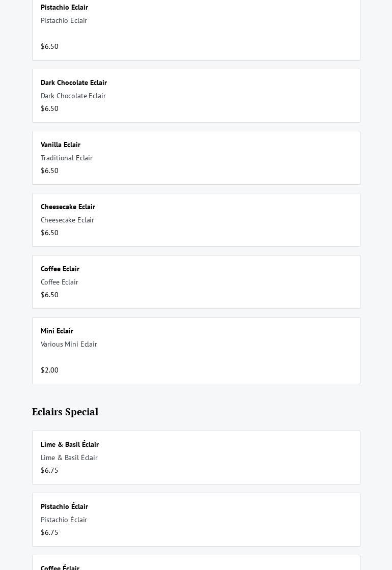Screen dimensions: 392x570
Task: Click the Cheesecake Eclair description line
Action: click(x=67, y=220)
